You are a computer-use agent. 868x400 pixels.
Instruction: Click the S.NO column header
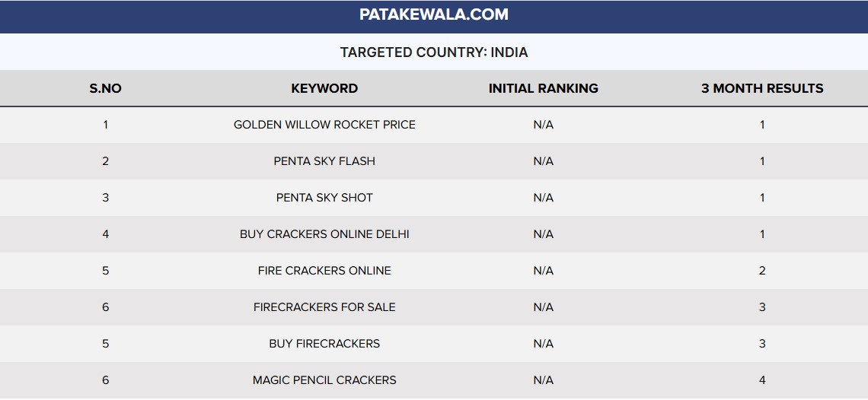[105, 88]
